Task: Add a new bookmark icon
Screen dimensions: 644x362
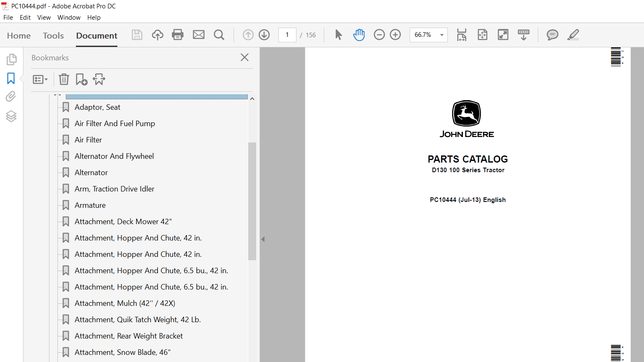Action: tap(81, 79)
